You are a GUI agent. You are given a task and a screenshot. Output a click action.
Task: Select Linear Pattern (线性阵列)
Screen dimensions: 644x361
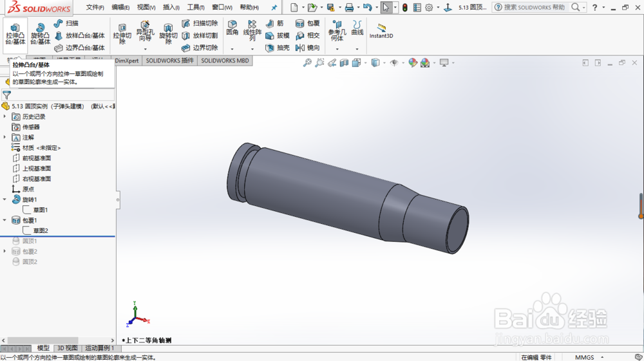[252, 31]
